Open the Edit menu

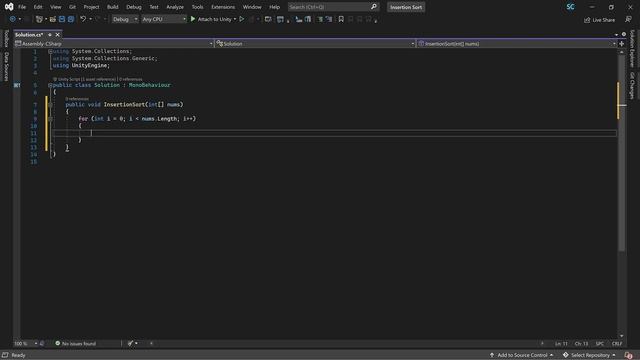(x=38, y=7)
